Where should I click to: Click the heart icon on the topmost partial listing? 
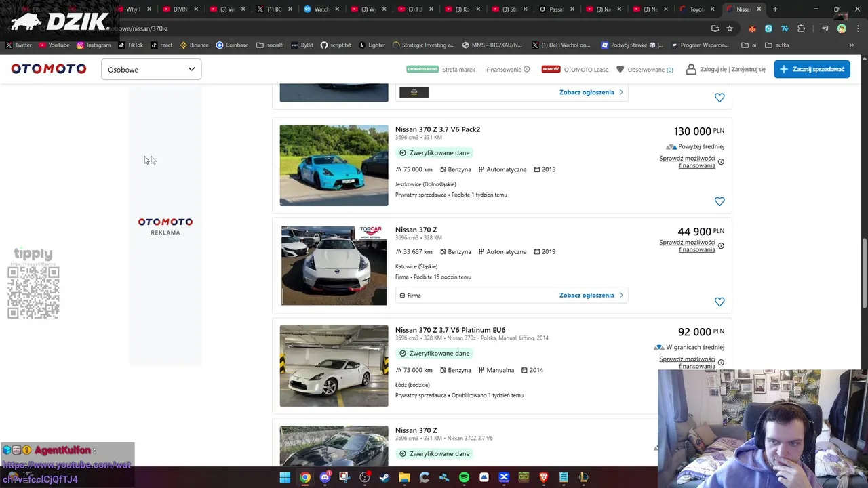(719, 98)
